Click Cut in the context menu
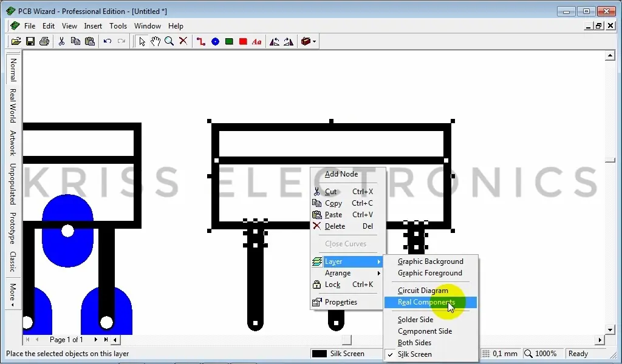The width and height of the screenshot is (622, 364). point(347,192)
